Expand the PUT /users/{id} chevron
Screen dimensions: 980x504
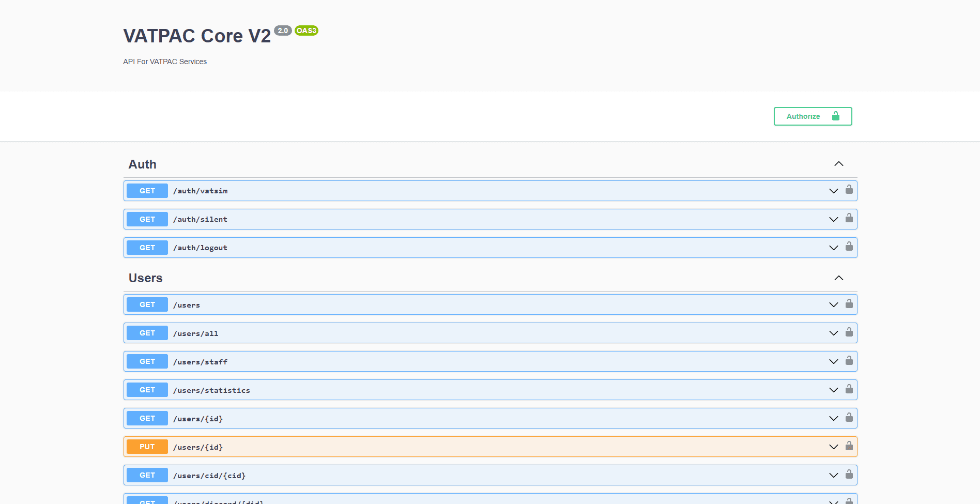click(833, 447)
